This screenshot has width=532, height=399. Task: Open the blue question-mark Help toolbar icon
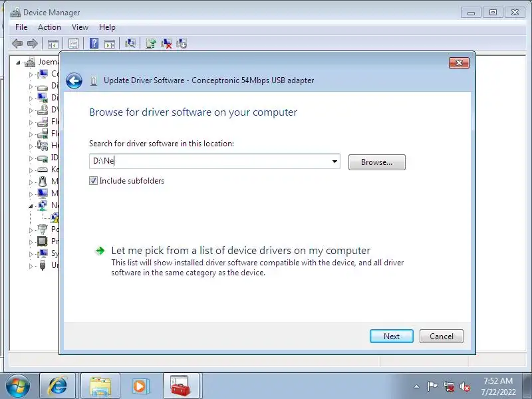(x=94, y=44)
